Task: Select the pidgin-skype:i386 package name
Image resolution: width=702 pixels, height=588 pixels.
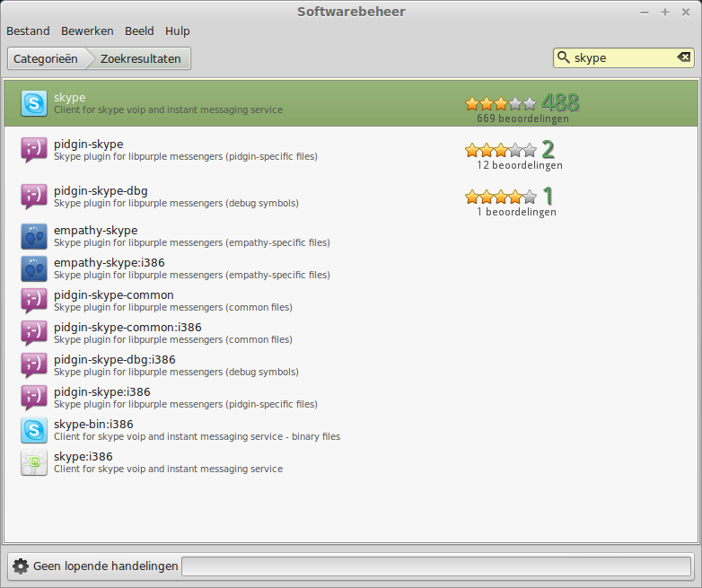Action: click(102, 391)
